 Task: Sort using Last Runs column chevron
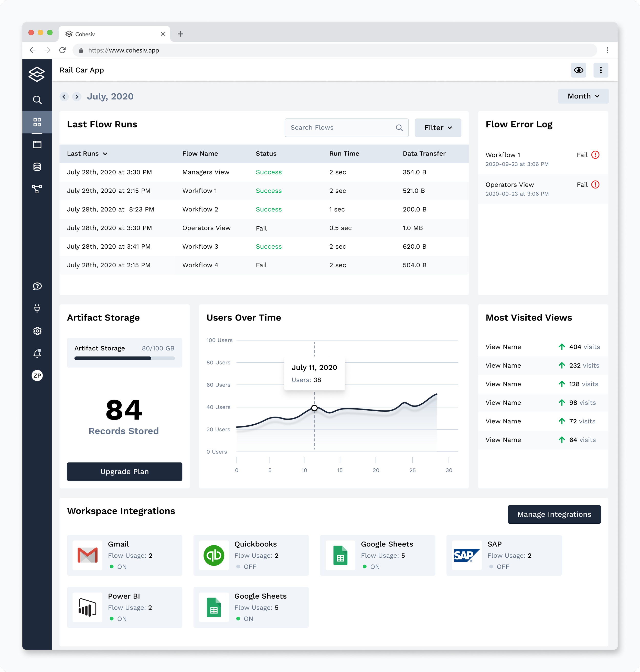105,154
